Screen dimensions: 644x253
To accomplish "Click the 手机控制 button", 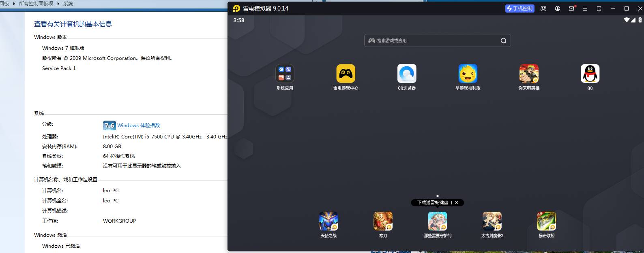I will [520, 9].
